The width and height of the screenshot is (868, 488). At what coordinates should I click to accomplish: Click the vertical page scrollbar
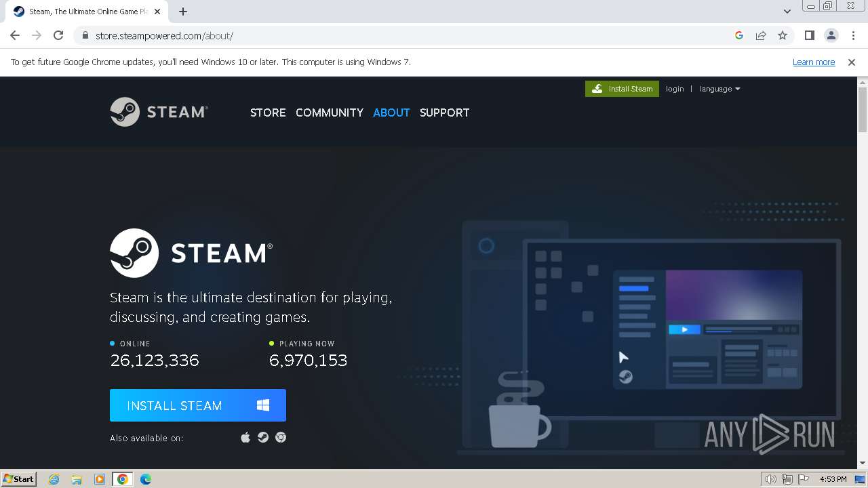(x=863, y=108)
